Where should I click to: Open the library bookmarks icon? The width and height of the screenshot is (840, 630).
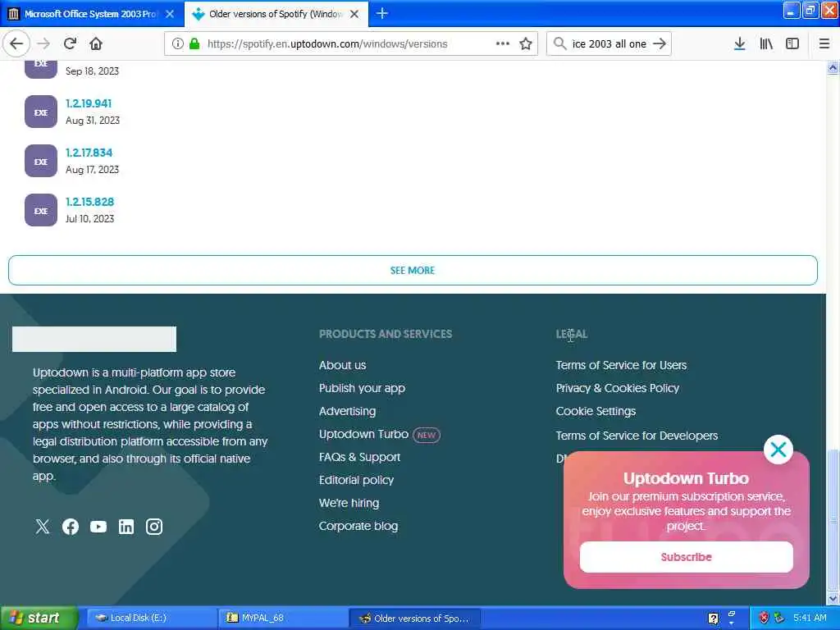point(766,43)
